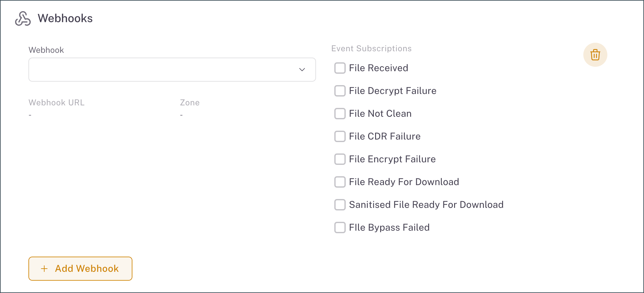644x293 pixels.
Task: Check the FIle Bypass Failed option
Action: pos(340,228)
